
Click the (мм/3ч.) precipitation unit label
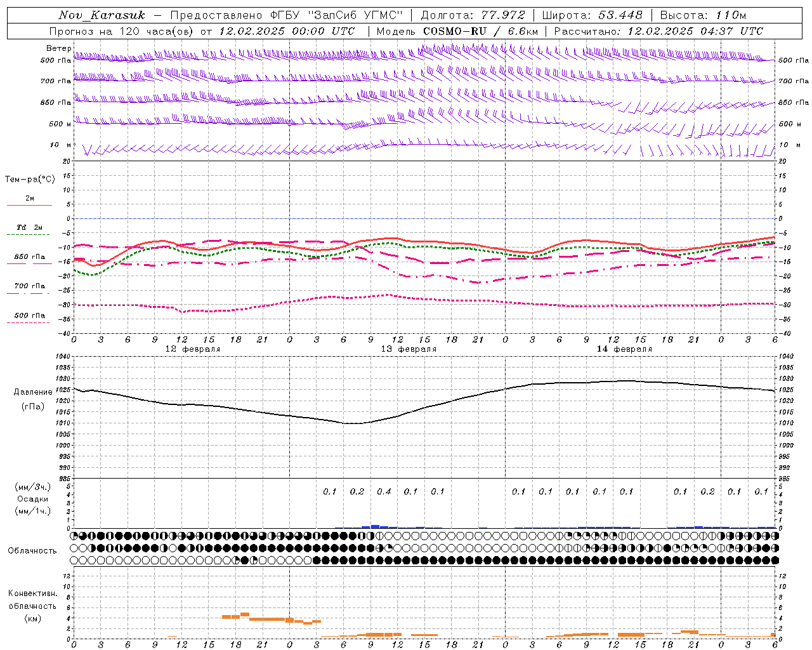33,487
